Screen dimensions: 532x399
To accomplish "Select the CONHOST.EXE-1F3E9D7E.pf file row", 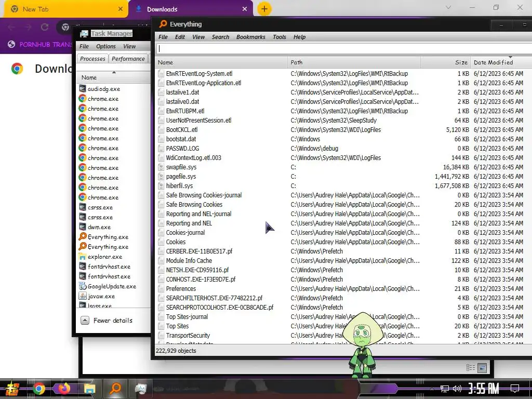I will coord(344,279).
